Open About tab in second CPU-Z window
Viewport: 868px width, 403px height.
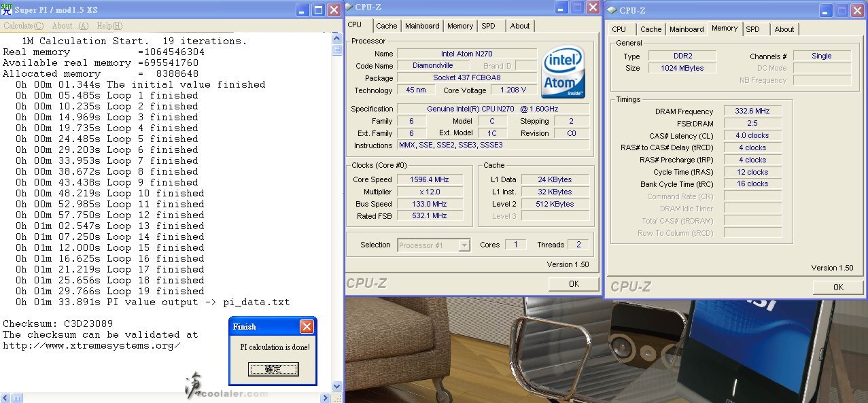pos(784,29)
